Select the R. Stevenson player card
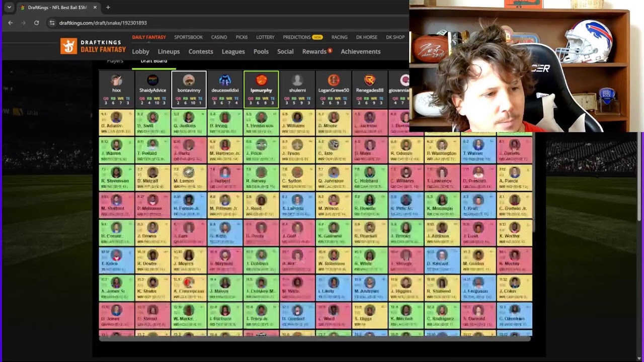Image resolution: width=644 pixels, height=362 pixels. coord(116,178)
